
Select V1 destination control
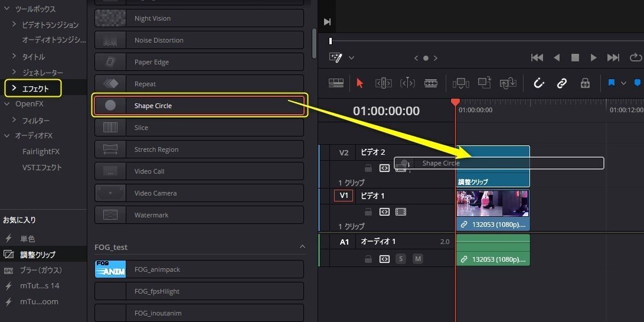pos(344,196)
